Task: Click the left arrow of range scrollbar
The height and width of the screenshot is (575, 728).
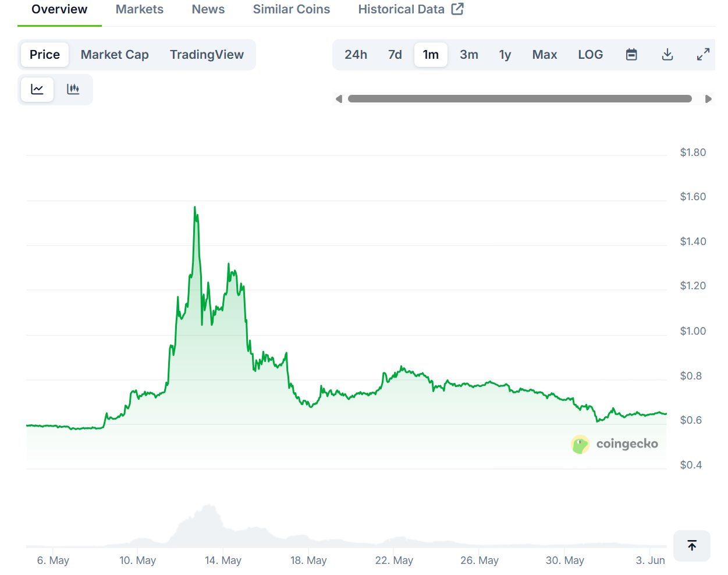Action: click(x=339, y=99)
